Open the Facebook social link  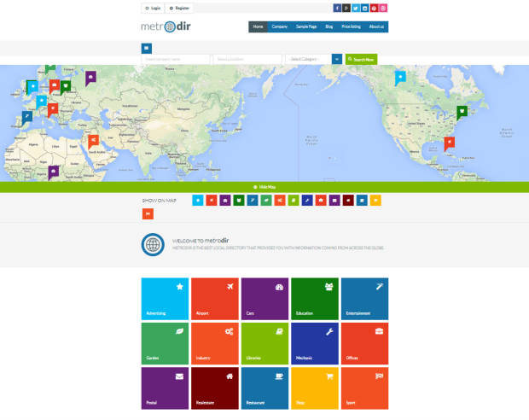337,8
